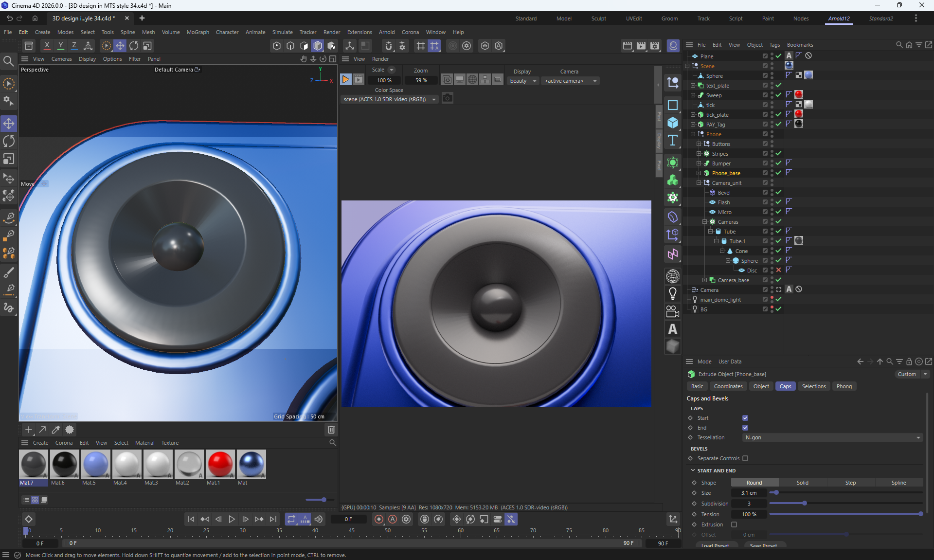Click the Light object icon
Viewport: 934px width, 560px height.
(x=673, y=293)
